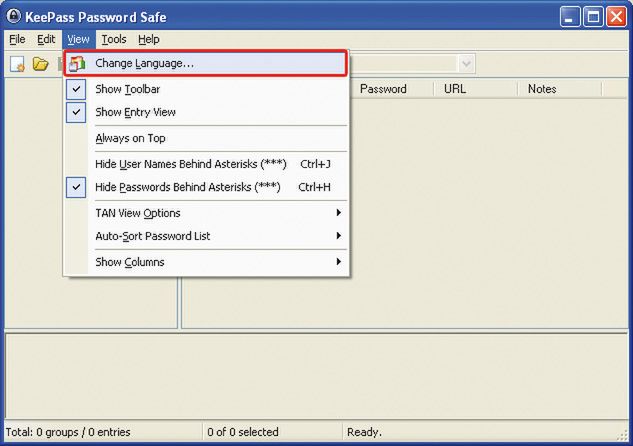Open the Tools menu
Viewport: 633px width, 446px height.
coord(114,39)
